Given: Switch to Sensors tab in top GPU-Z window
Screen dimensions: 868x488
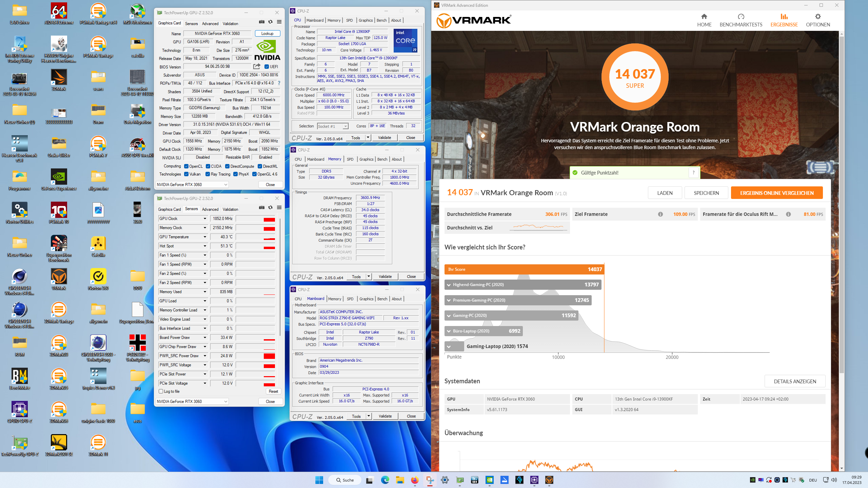Looking at the screenshot, I should pos(192,24).
